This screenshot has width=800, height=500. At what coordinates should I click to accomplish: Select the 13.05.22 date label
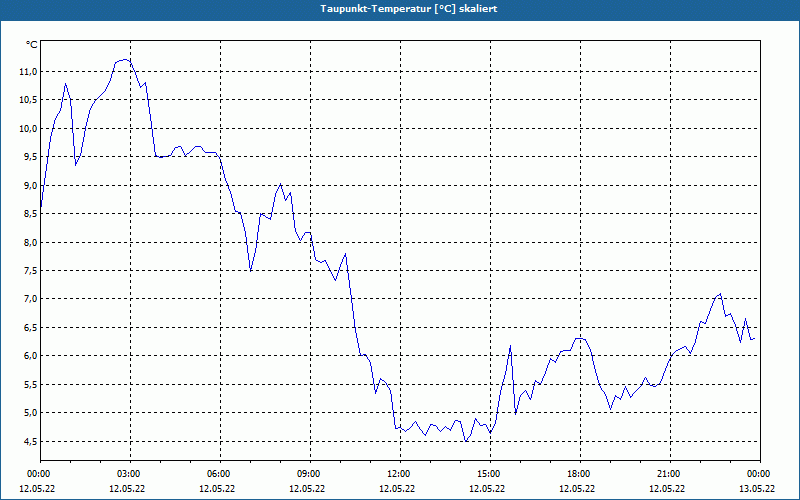click(757, 488)
